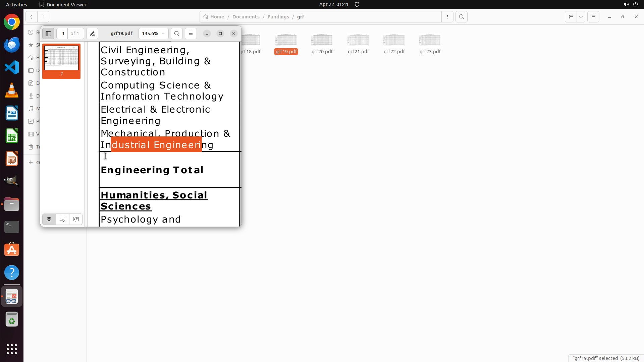The height and width of the screenshot is (362, 644).
Task: Launch Visual Studio Code from dock
Action: click(12, 67)
